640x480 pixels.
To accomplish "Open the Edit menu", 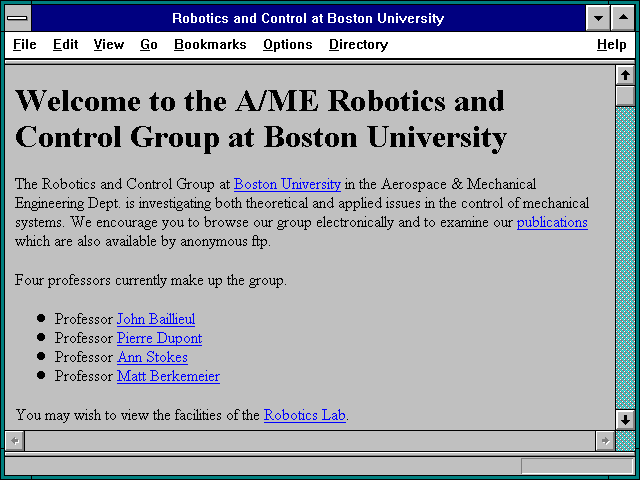I will (x=65, y=44).
